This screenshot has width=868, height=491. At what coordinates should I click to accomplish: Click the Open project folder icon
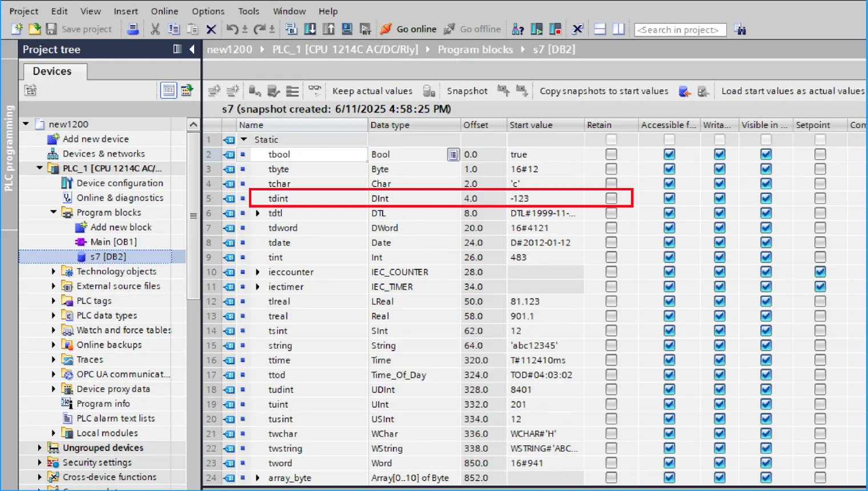pyautogui.click(x=34, y=29)
